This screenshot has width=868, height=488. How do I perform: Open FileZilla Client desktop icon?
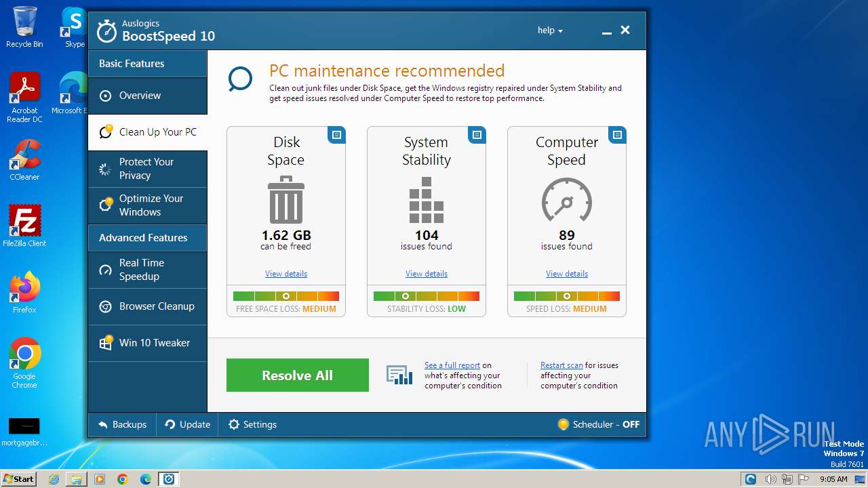pyautogui.click(x=24, y=226)
